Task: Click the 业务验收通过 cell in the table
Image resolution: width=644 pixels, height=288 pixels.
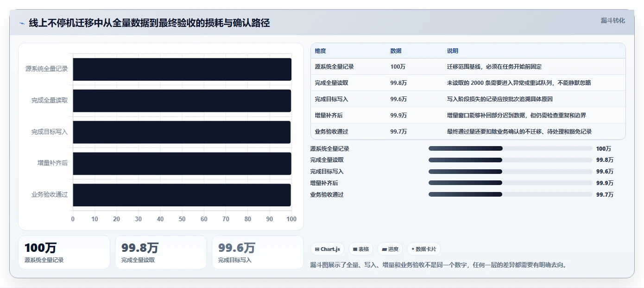Action: (x=331, y=132)
